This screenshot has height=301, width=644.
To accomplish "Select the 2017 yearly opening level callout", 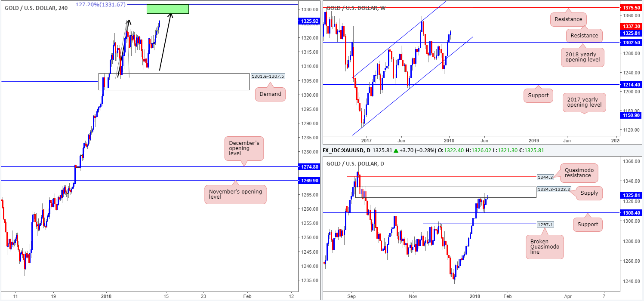I will coord(584,102).
